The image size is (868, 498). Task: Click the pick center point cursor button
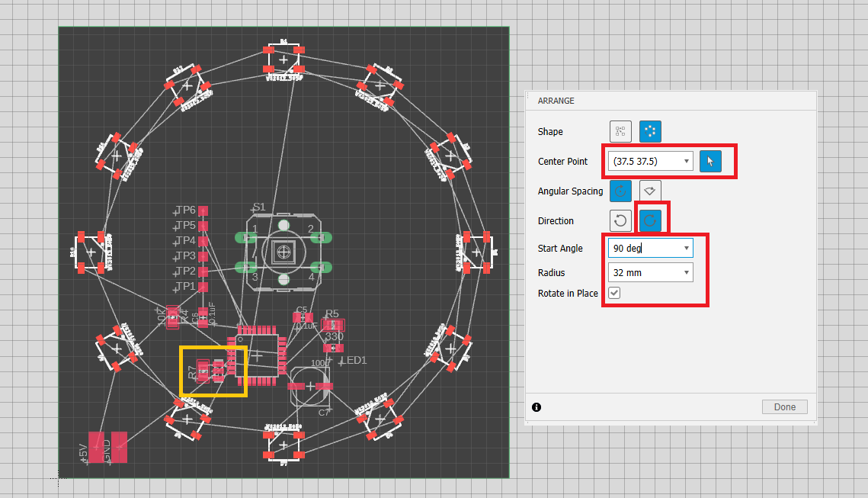(x=710, y=161)
